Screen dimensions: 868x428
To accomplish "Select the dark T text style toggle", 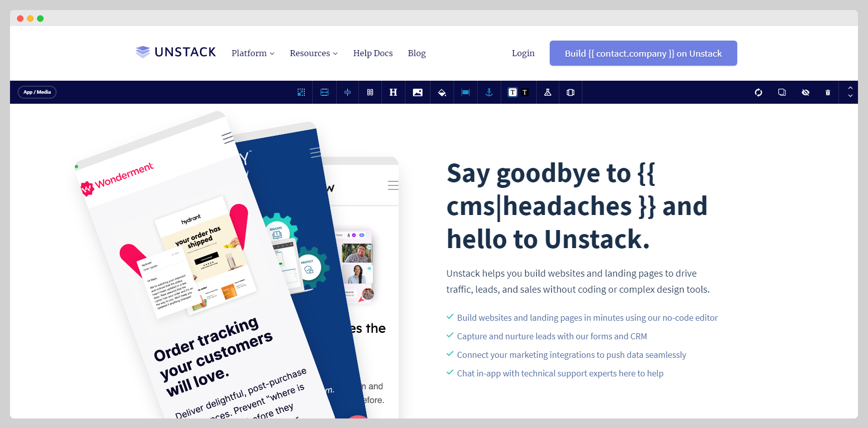I will (x=525, y=92).
